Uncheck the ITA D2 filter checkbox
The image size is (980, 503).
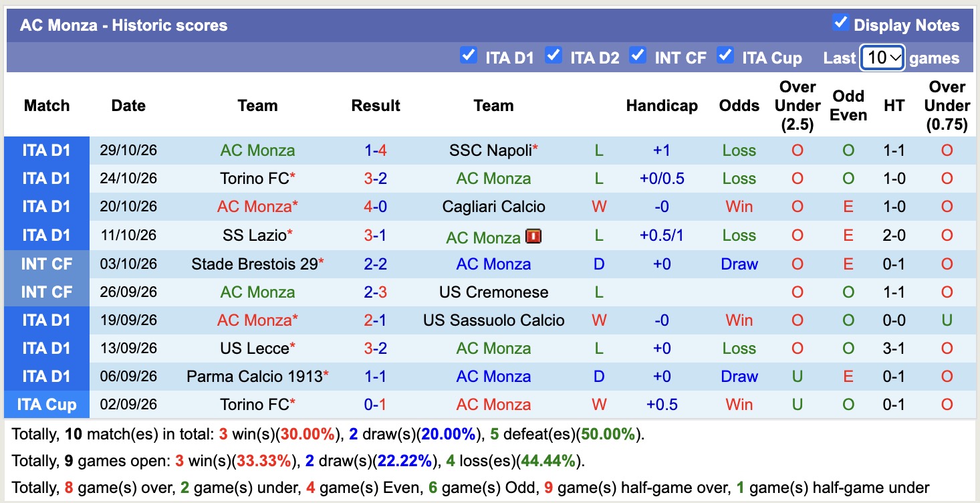[553, 56]
